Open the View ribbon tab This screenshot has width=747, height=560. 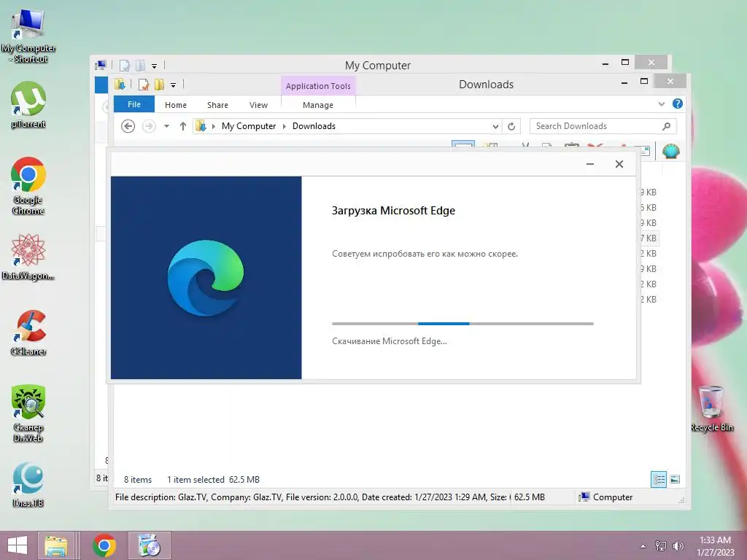[x=259, y=105]
